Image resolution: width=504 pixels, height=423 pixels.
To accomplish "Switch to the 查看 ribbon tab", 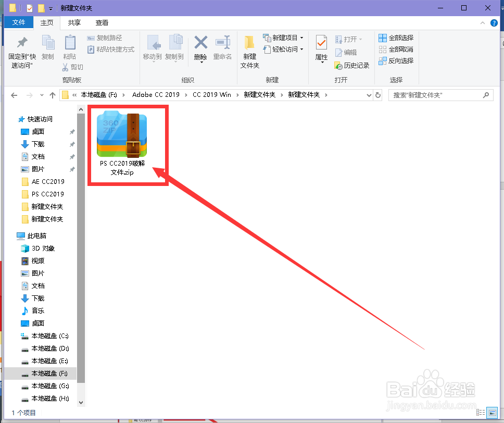I will [102, 22].
